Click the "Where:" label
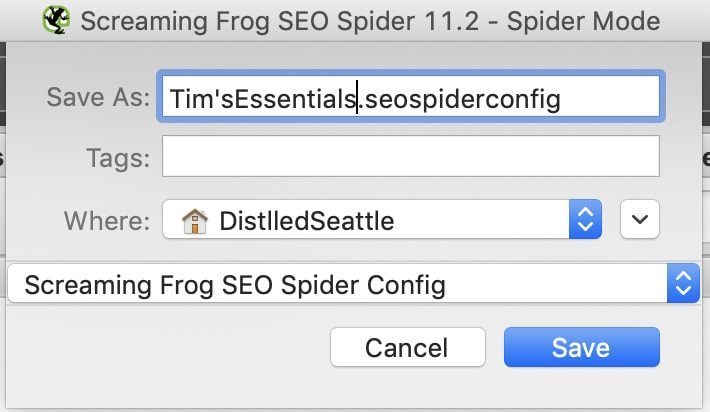The height and width of the screenshot is (412, 710). [x=107, y=221]
